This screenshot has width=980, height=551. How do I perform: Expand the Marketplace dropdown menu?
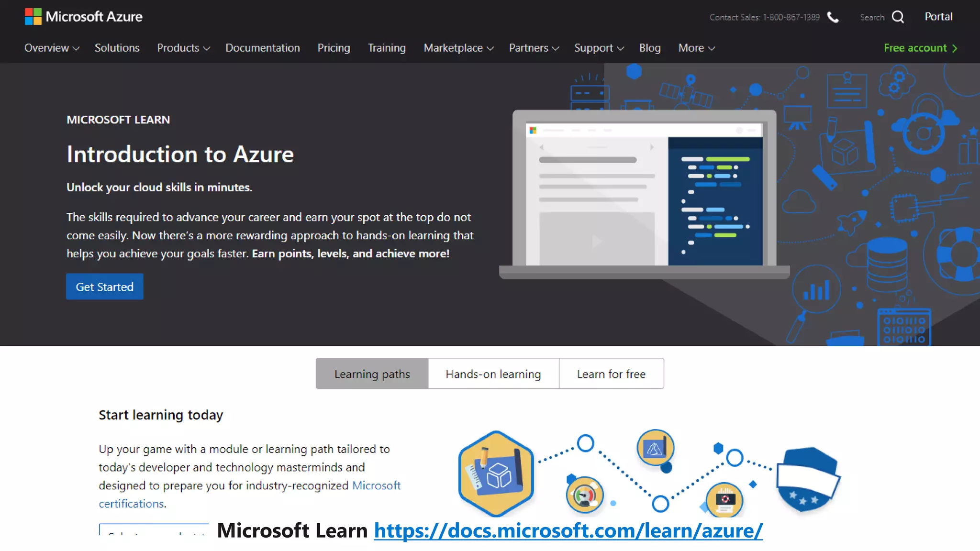[x=458, y=48]
